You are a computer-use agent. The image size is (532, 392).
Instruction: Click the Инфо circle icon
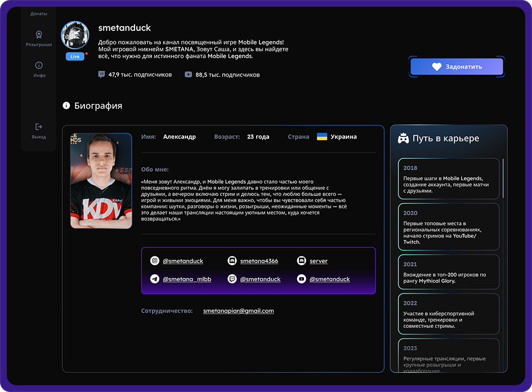click(x=39, y=65)
